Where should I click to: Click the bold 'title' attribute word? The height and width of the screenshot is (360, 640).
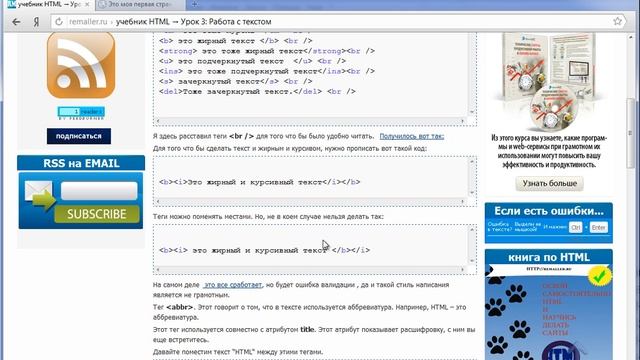307,329
